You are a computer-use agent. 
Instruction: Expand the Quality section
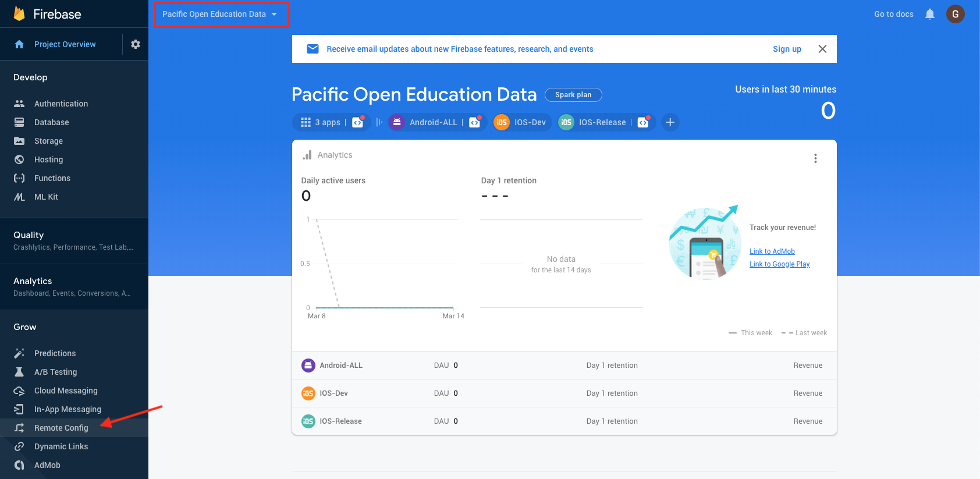73,240
